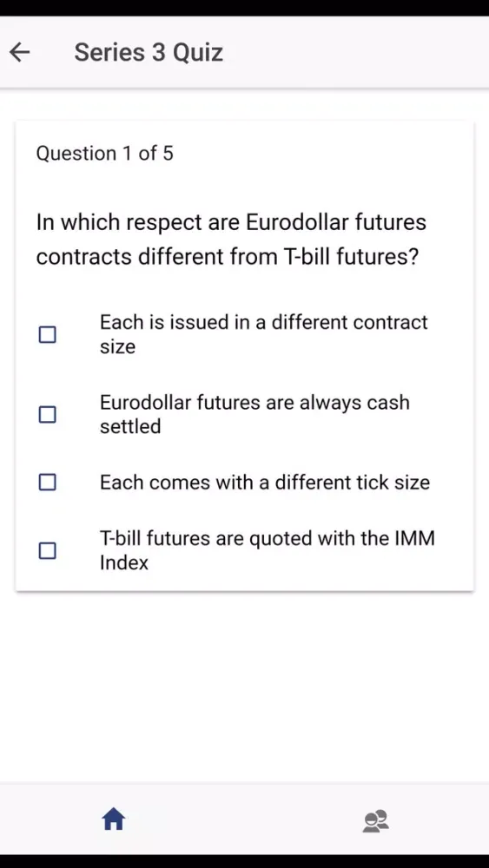Tap the top app bar right of the title

point(354,53)
